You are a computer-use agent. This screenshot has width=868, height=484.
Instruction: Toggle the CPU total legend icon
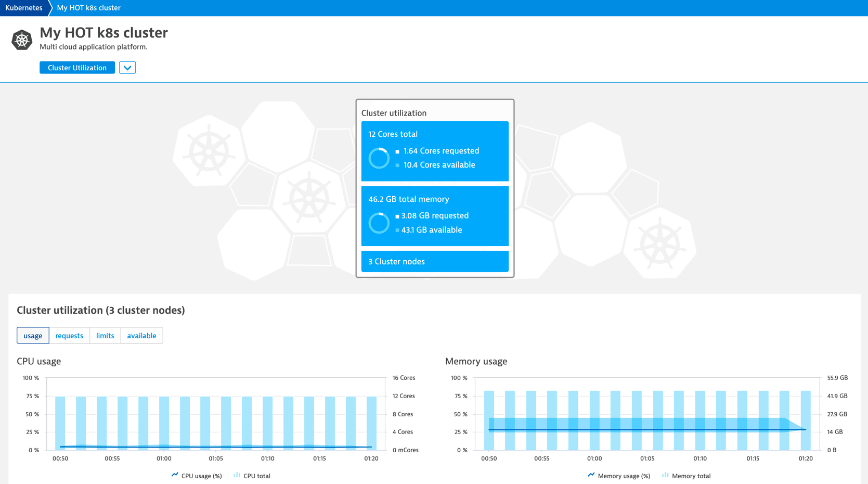[x=237, y=475]
